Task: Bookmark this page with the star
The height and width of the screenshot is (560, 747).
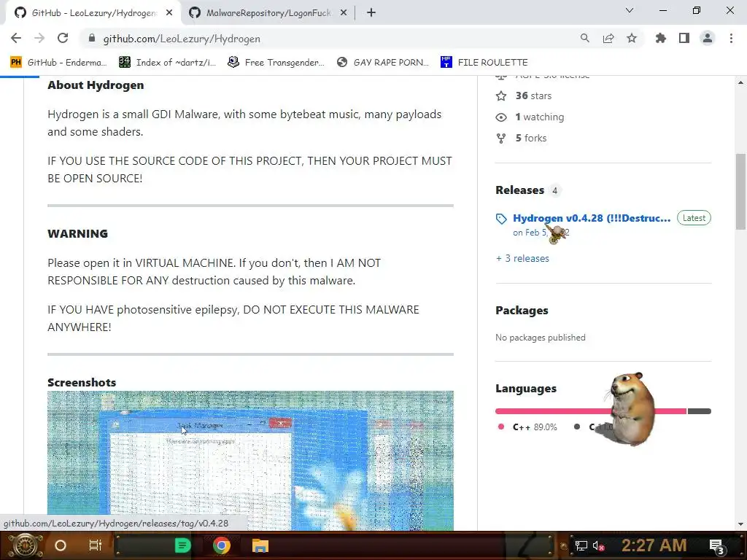Action: tap(632, 38)
